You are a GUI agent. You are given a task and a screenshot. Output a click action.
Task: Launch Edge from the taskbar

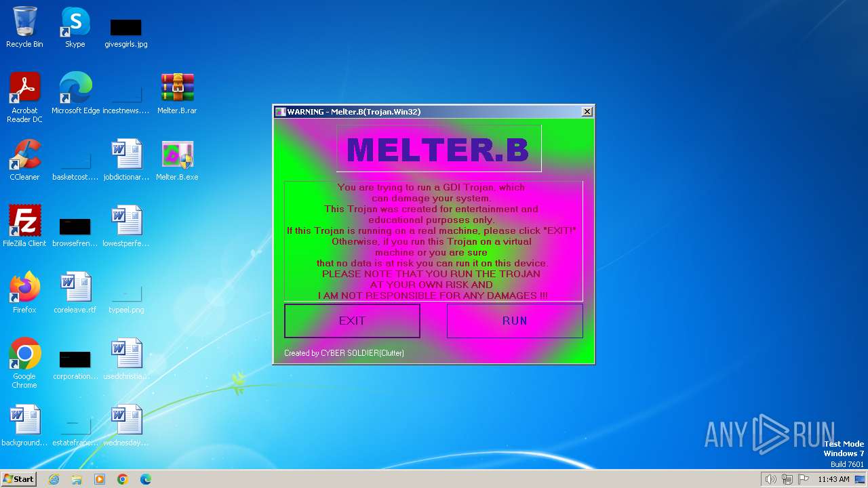[x=146, y=479]
